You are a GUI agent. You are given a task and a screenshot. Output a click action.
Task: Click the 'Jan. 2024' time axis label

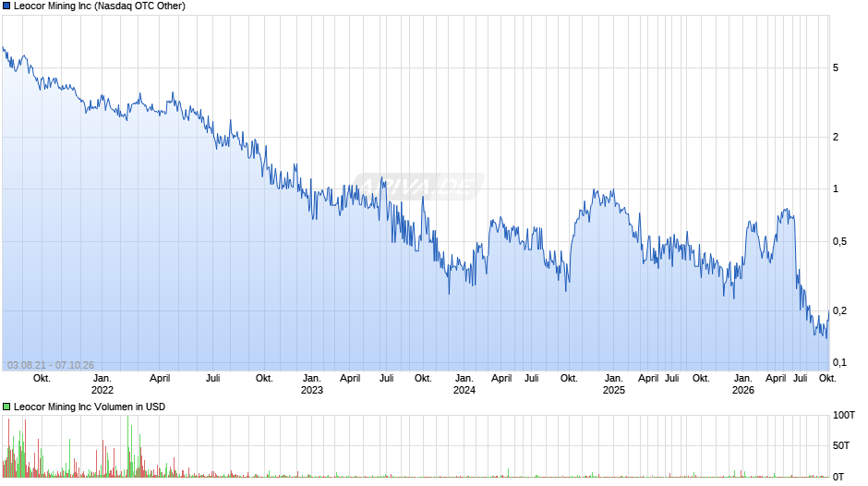tap(464, 384)
